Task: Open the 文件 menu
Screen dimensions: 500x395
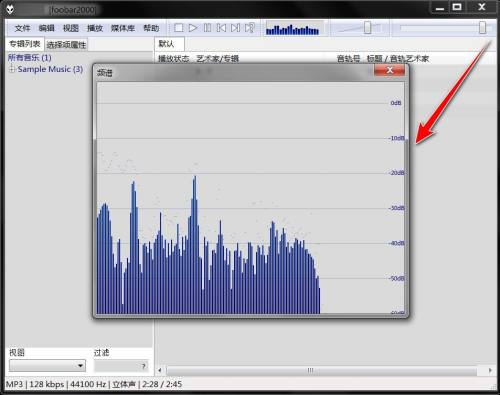Action: coord(22,28)
